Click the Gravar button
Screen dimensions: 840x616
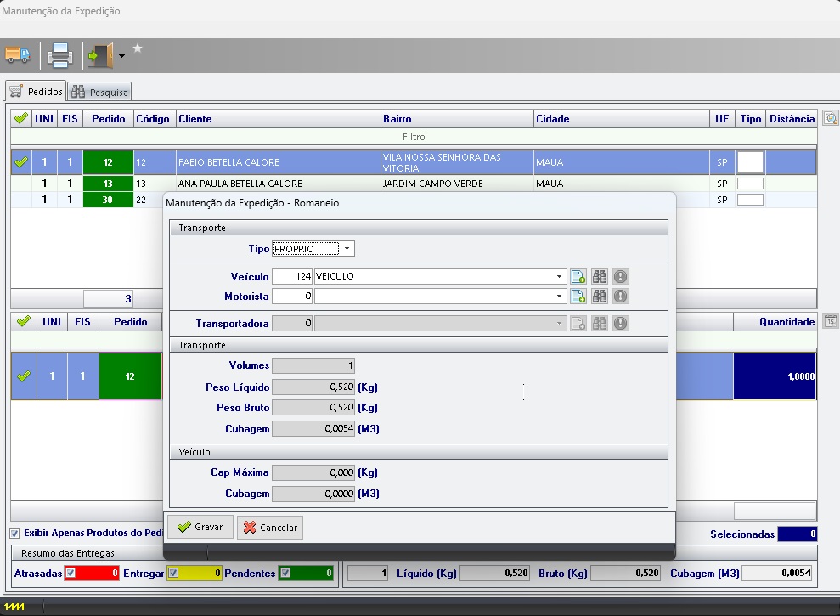click(x=200, y=528)
